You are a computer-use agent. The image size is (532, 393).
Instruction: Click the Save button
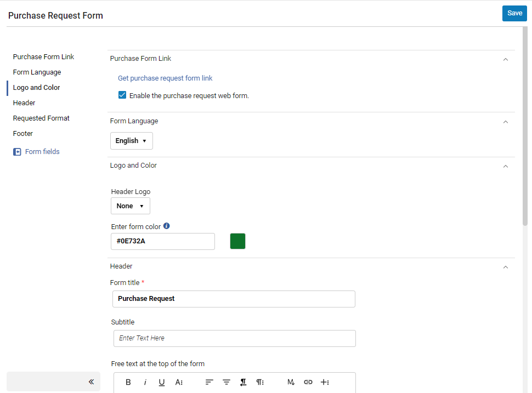514,13
